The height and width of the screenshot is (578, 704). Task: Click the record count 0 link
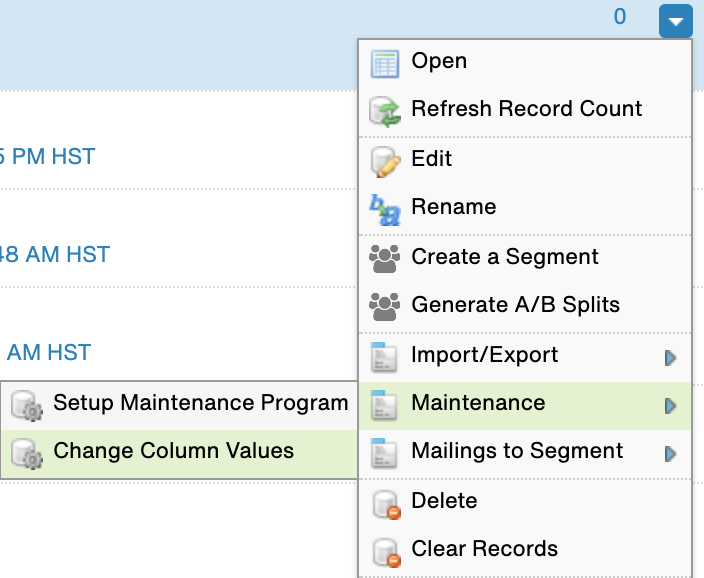pos(620,17)
